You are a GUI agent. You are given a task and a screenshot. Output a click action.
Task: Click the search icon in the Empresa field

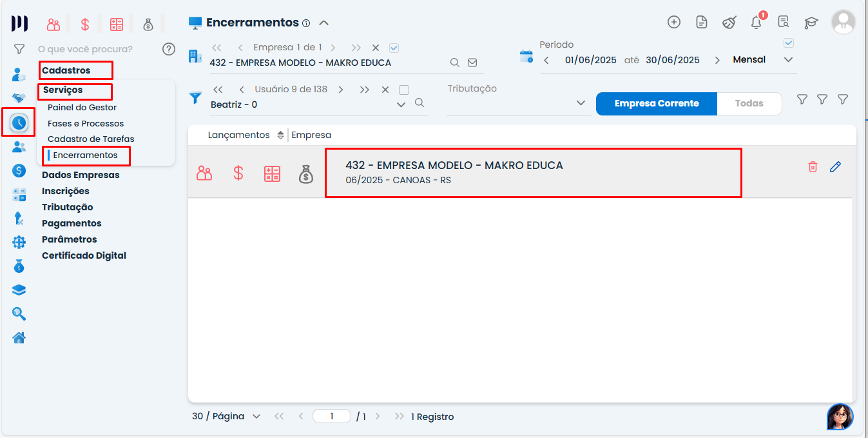click(454, 63)
